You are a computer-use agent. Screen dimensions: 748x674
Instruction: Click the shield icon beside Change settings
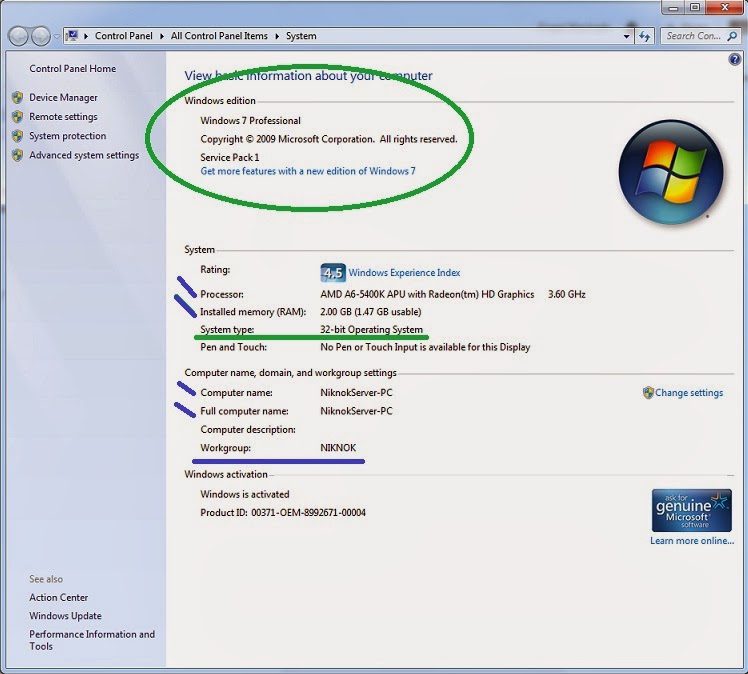coord(648,393)
